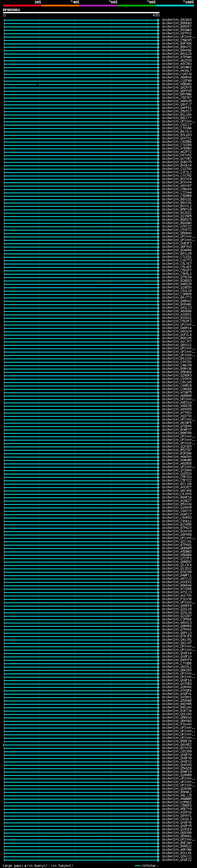
Task: Select hit UniRef100_C5WZ45
Action: [176, 40]
